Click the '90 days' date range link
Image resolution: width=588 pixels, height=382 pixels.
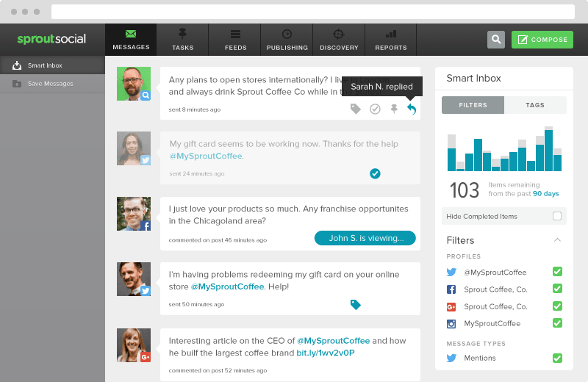click(545, 194)
